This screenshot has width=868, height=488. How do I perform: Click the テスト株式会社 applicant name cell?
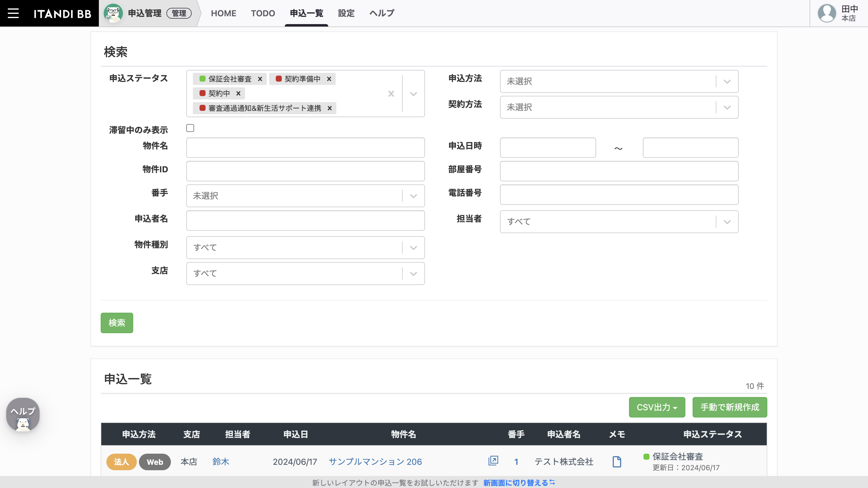(564, 462)
